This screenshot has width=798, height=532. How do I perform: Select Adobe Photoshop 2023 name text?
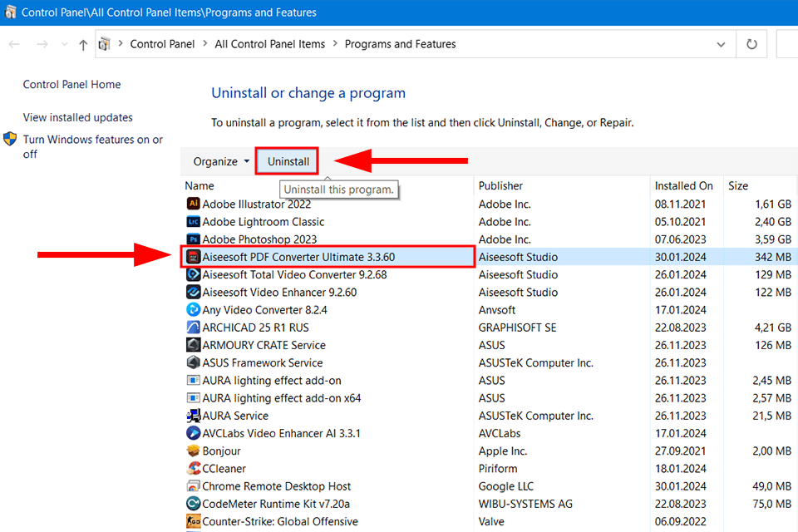pos(259,239)
